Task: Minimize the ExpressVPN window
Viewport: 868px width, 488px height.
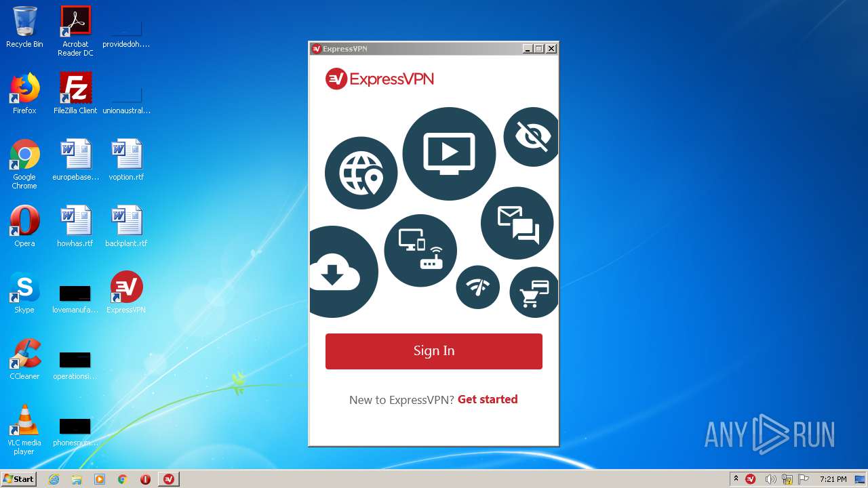Action: tap(528, 49)
